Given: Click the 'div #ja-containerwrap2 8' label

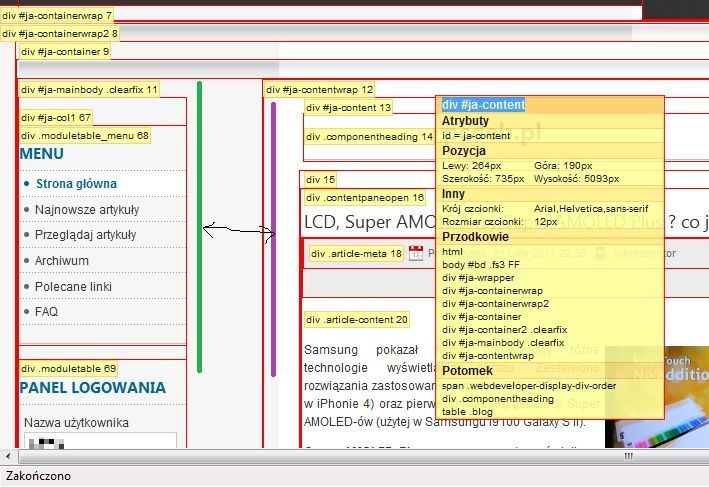Looking at the screenshot, I should (60, 33).
